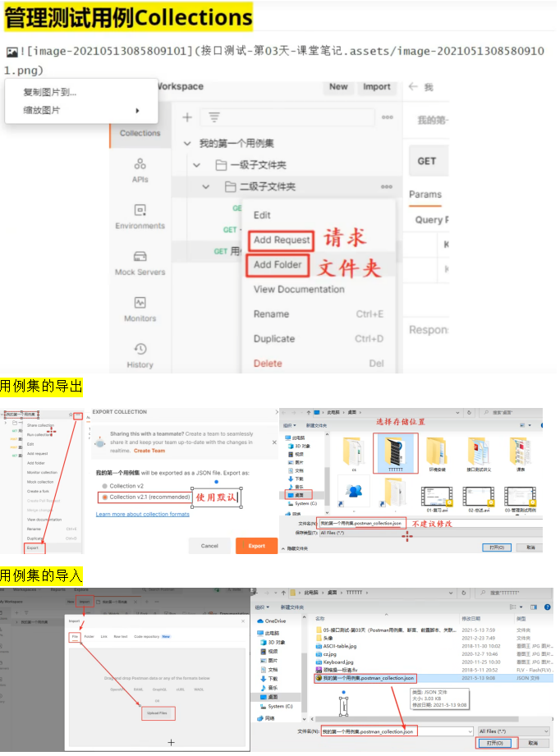
Task: Open the three-dots options next to the filter field
Action: (x=388, y=117)
